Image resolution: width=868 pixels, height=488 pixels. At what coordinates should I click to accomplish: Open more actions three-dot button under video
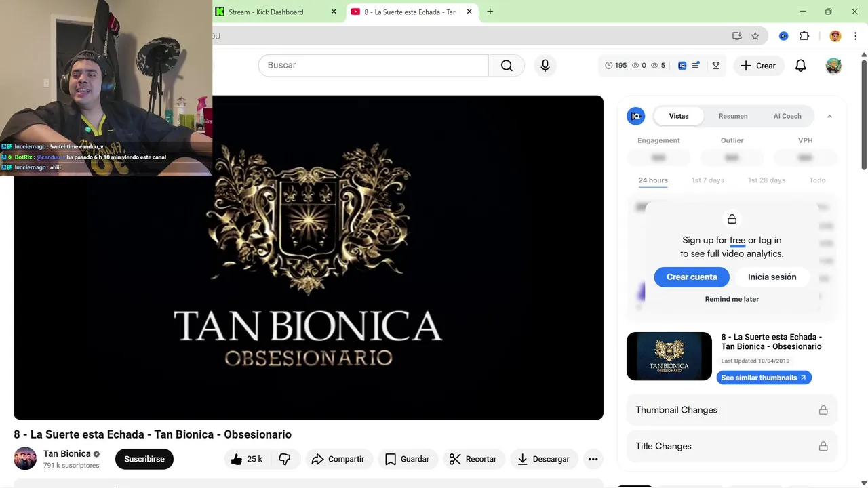click(593, 459)
